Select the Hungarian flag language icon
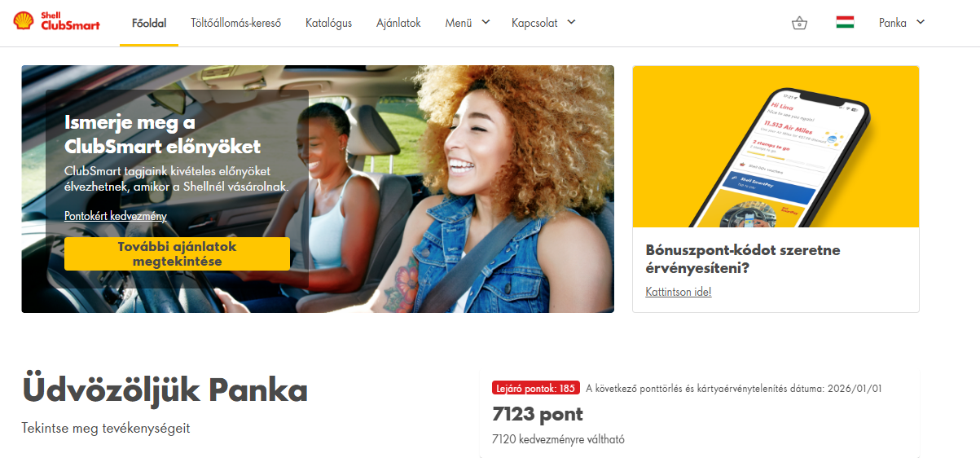Screen dimensions: 980x458 [845, 23]
